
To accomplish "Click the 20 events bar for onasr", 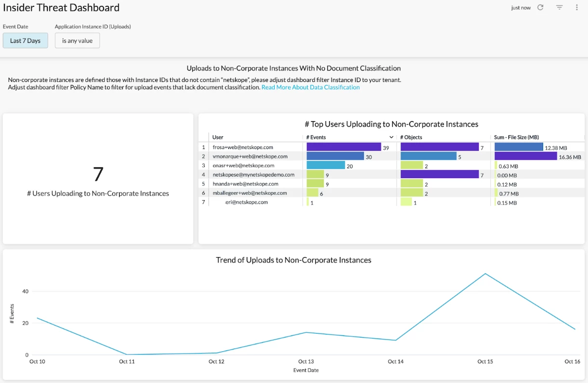I will click(x=326, y=165).
